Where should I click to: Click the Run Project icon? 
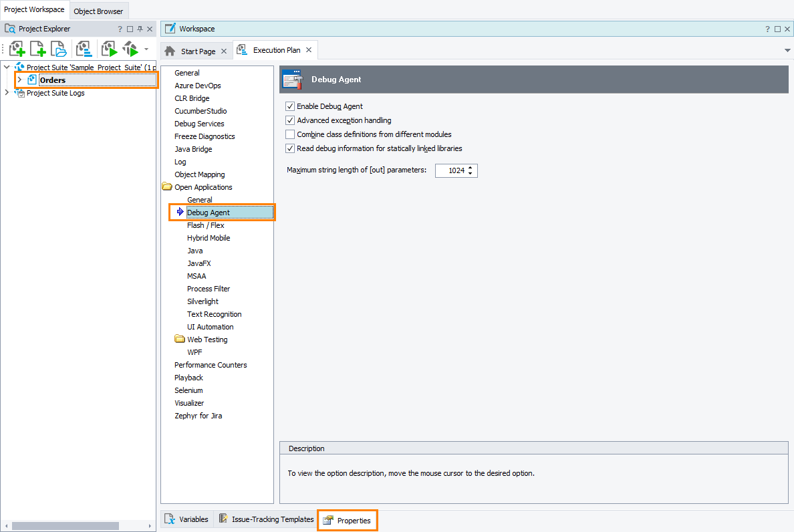(109, 48)
